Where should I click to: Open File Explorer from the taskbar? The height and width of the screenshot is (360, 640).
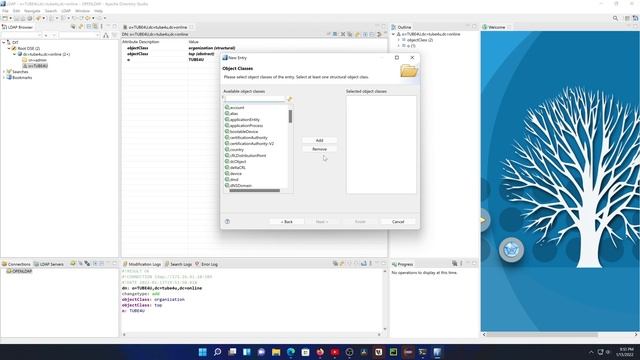[x=276, y=352]
